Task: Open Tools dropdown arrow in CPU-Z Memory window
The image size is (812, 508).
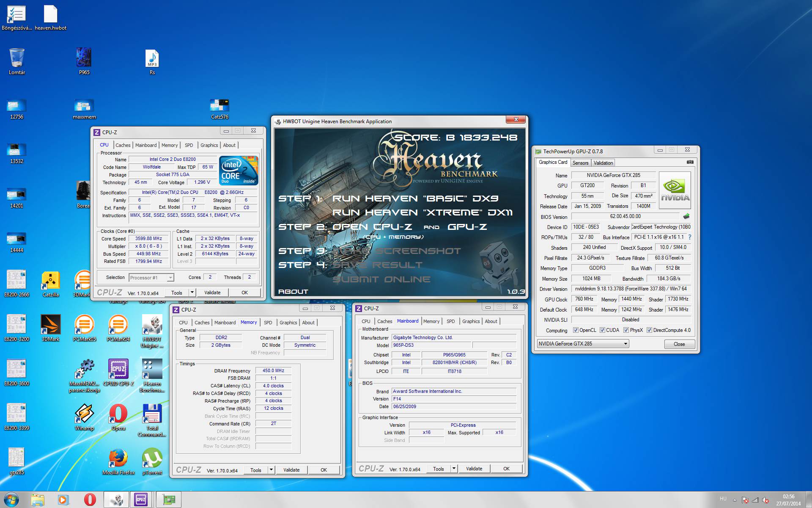Action: pyautogui.click(x=271, y=470)
